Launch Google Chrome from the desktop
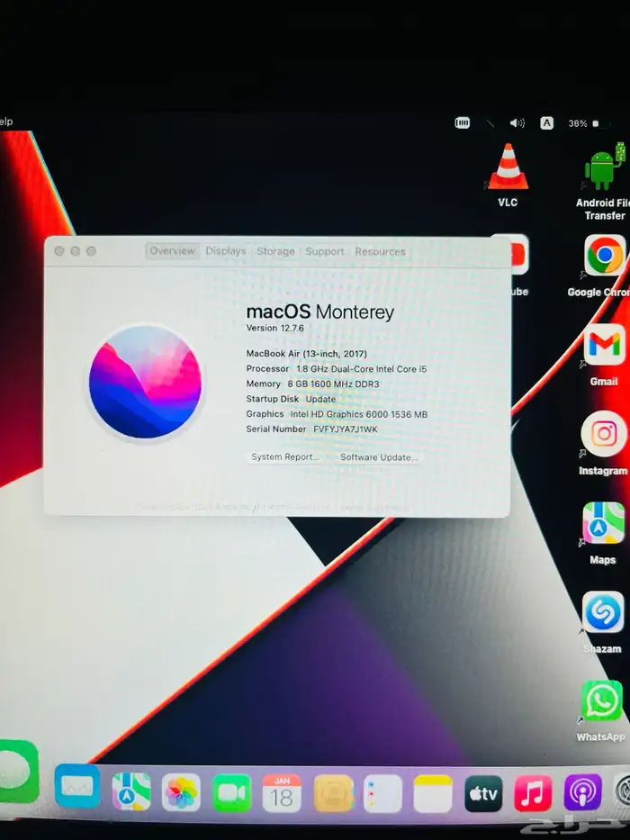 [x=605, y=257]
